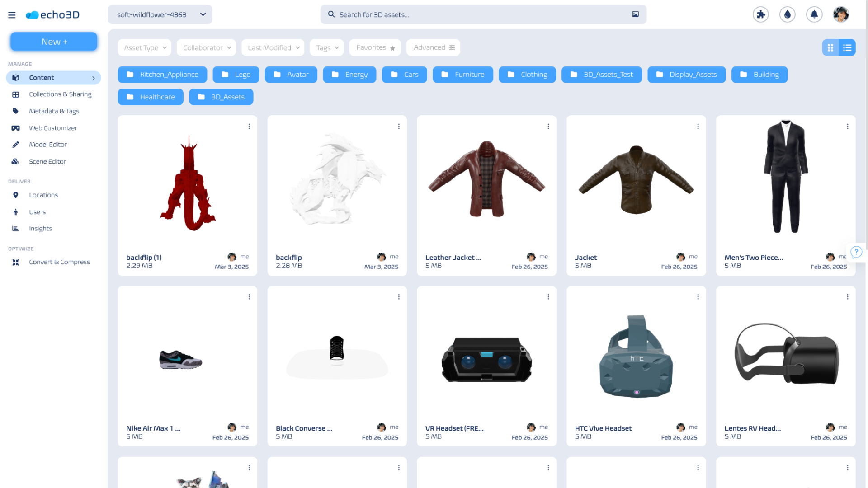Select the Men's Two Piece suit thumbnail
868x488 pixels.
[x=786, y=176]
